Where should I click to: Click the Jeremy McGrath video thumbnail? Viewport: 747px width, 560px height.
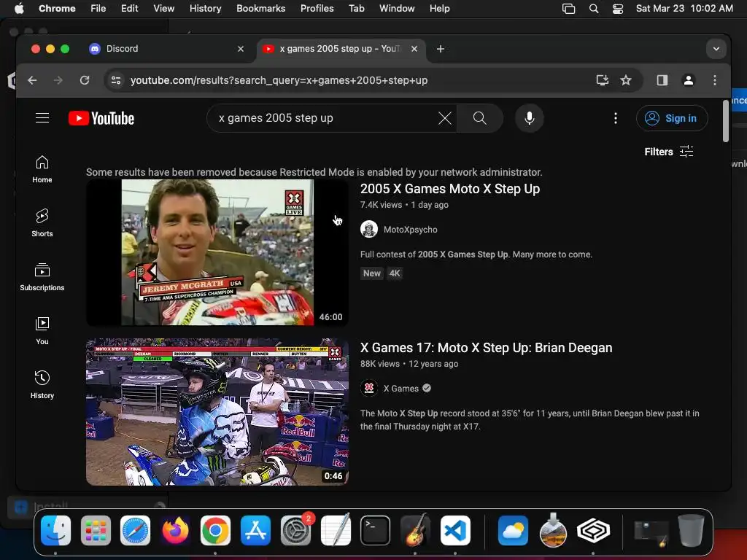click(217, 253)
